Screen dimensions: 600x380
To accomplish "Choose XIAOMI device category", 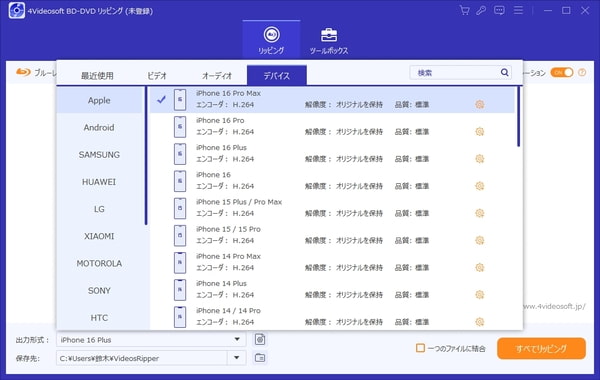I will pos(99,236).
